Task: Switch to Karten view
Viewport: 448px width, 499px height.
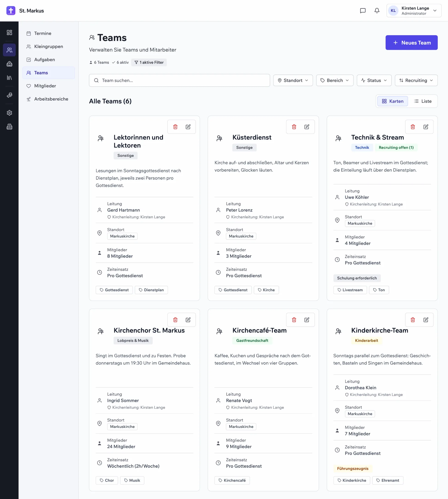Action: (x=392, y=101)
